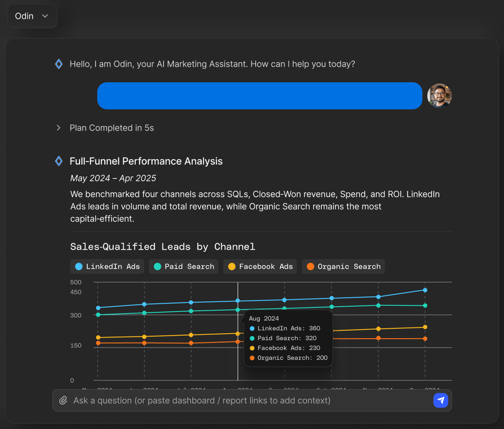
Task: Click the Aug 2024 tooltip header
Action: (264, 318)
